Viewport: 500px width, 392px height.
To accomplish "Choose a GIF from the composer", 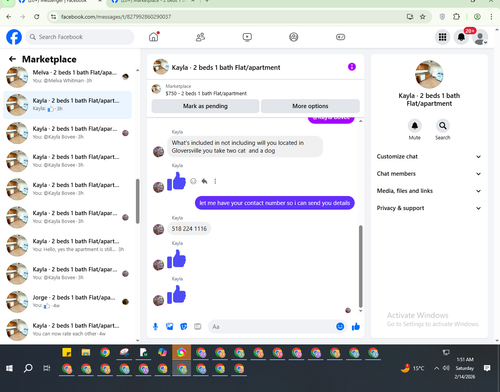I will (197, 327).
